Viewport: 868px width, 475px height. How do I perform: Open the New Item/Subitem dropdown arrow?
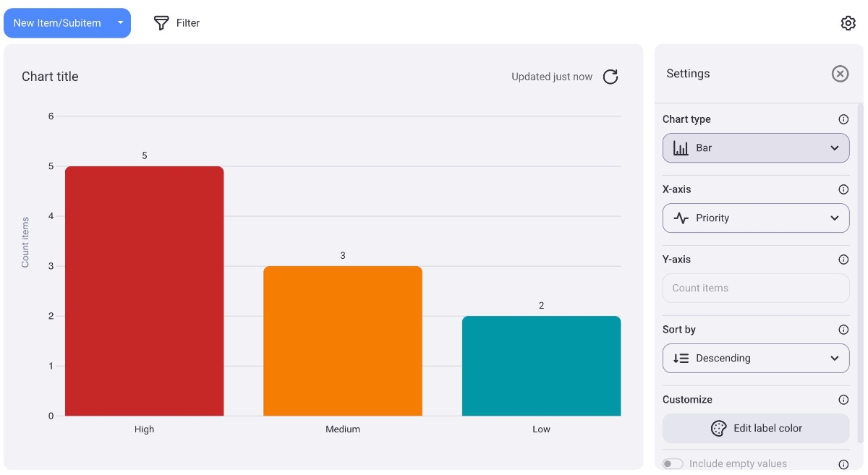[x=121, y=23]
